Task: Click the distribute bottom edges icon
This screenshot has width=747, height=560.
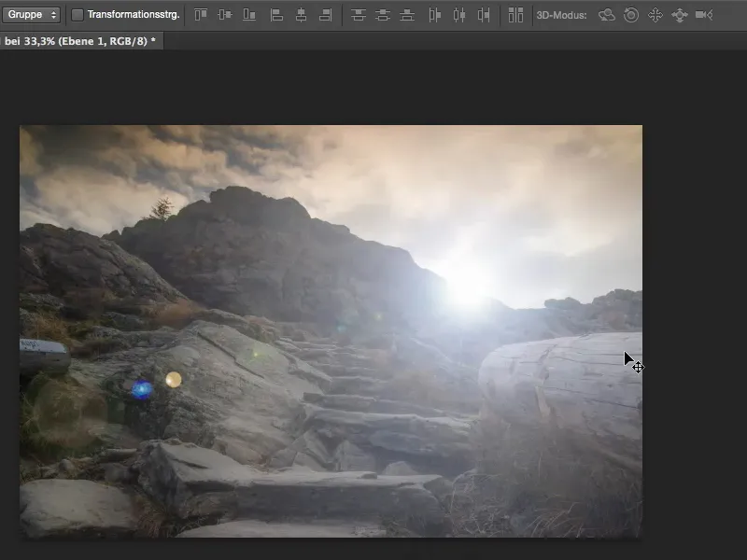Action: coord(407,15)
